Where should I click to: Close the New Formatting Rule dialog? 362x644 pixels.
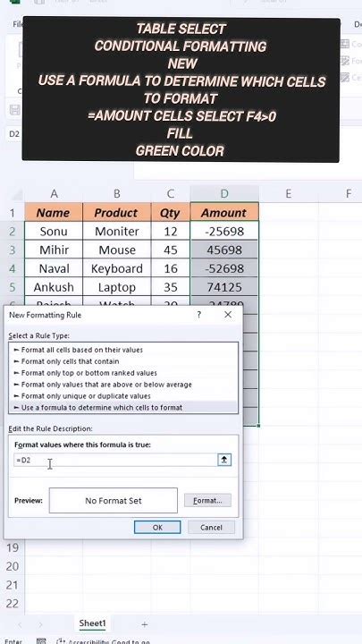(228, 315)
